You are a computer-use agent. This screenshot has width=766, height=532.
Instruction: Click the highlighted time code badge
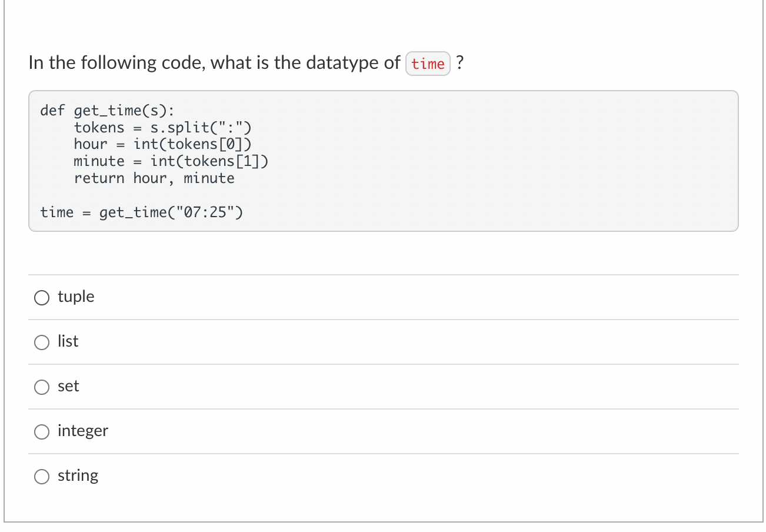[x=428, y=64]
